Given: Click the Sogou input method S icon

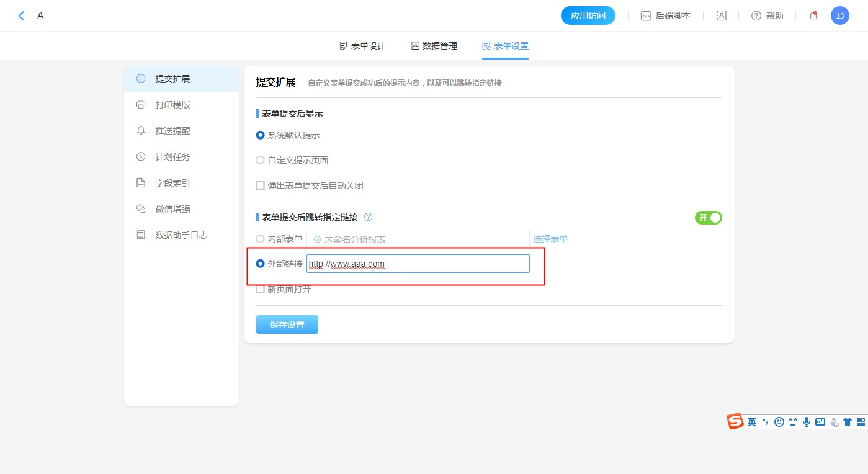Looking at the screenshot, I should point(735,421).
